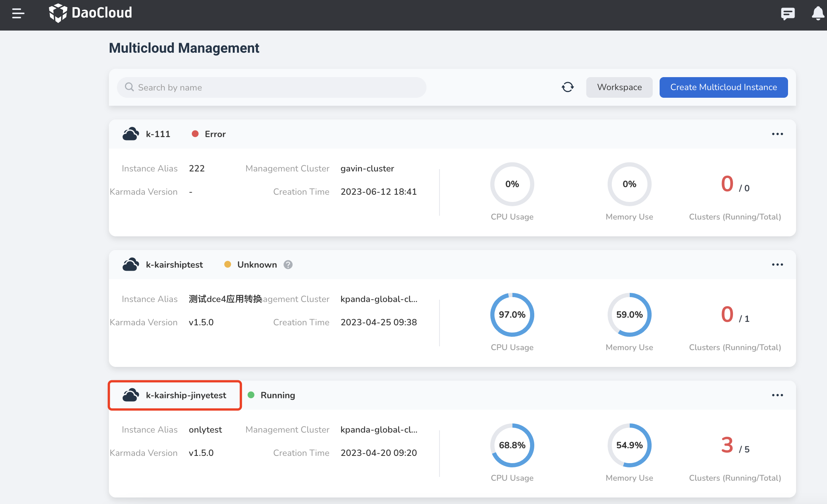
Task: Open the messages chat icon
Action: pyautogui.click(x=788, y=14)
